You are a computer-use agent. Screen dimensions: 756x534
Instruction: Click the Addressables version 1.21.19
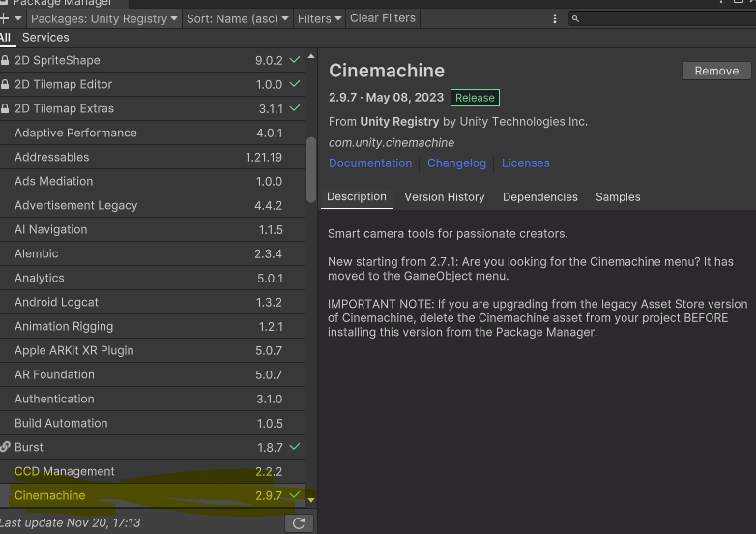264,158
